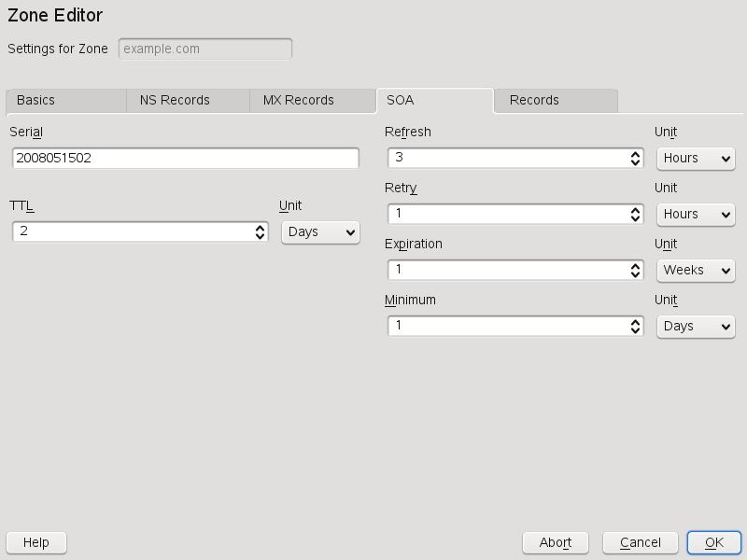Screen dimensions: 747x560
Task: Click the Retry value spinner arrows
Action: click(x=635, y=215)
